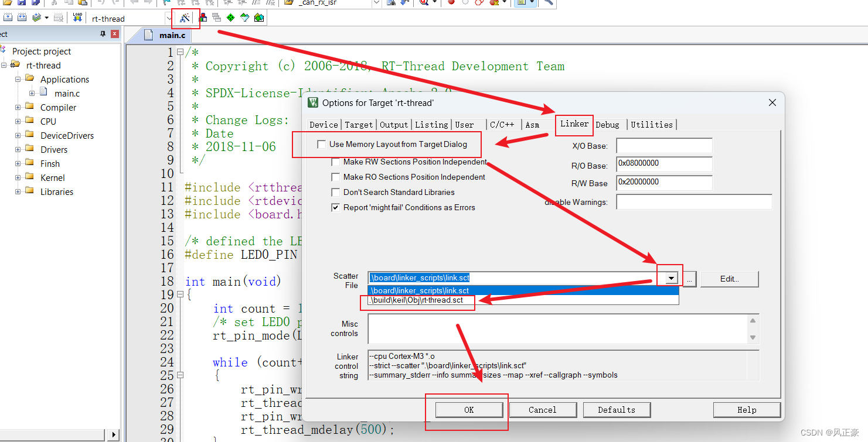Click the Insert breakpoint red circle icon
Image resolution: width=868 pixels, height=442 pixels.
point(451,4)
